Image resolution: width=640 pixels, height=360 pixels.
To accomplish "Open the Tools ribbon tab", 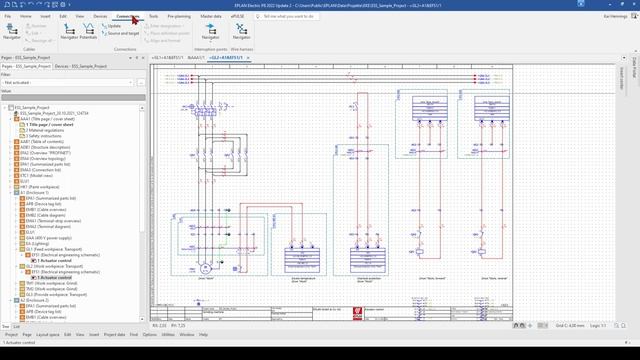I will click(x=153, y=16).
